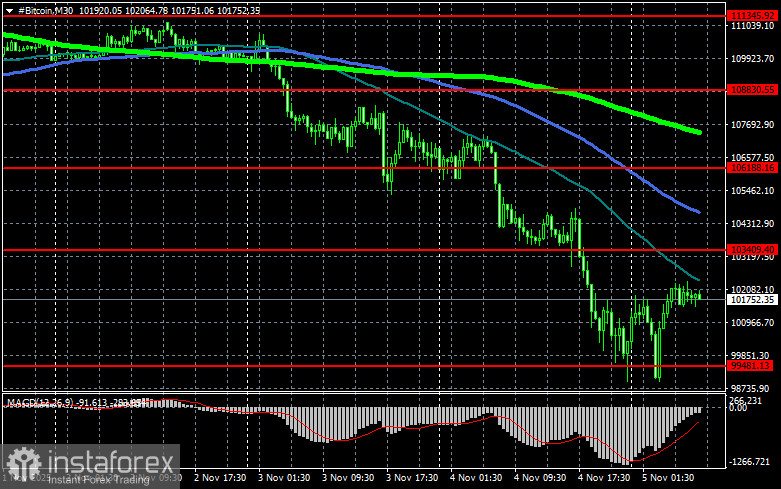
Task: Click the 111039.10 price axis value
Action: (x=752, y=26)
